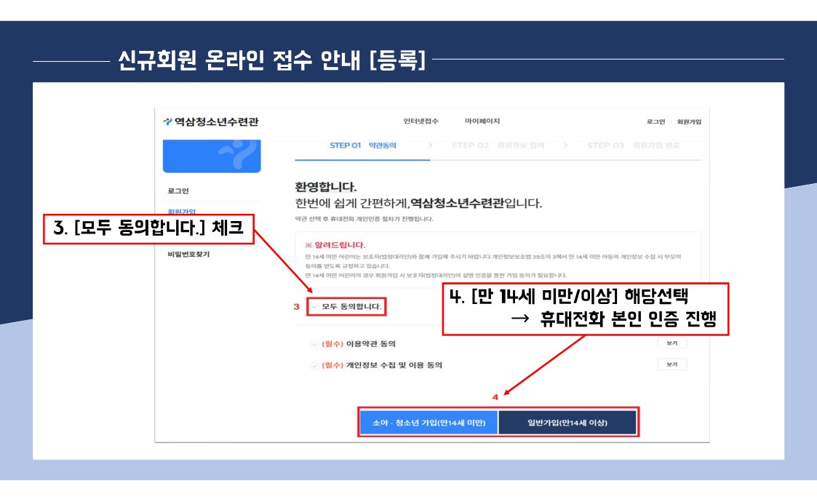817x504 pixels.
Task: Select the STEP 01 약관동의 tab
Action: [362, 145]
